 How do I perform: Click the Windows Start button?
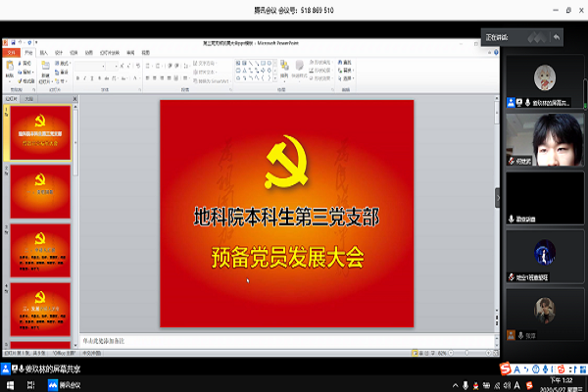(9, 385)
